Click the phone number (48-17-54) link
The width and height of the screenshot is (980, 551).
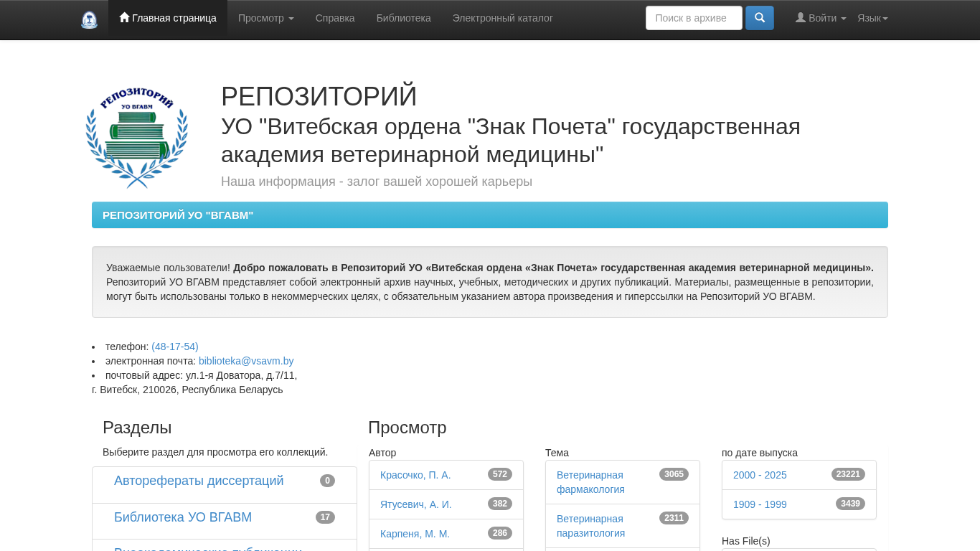pyautogui.click(x=174, y=347)
